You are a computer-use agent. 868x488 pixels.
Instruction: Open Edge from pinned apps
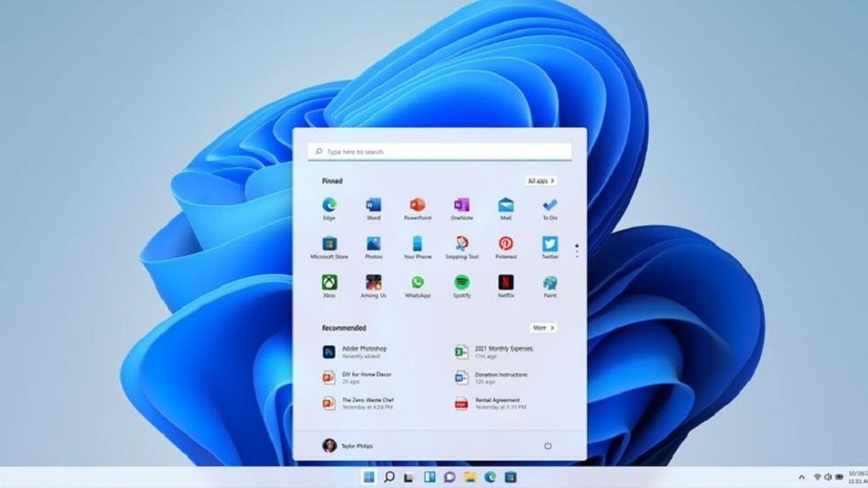pyautogui.click(x=329, y=208)
